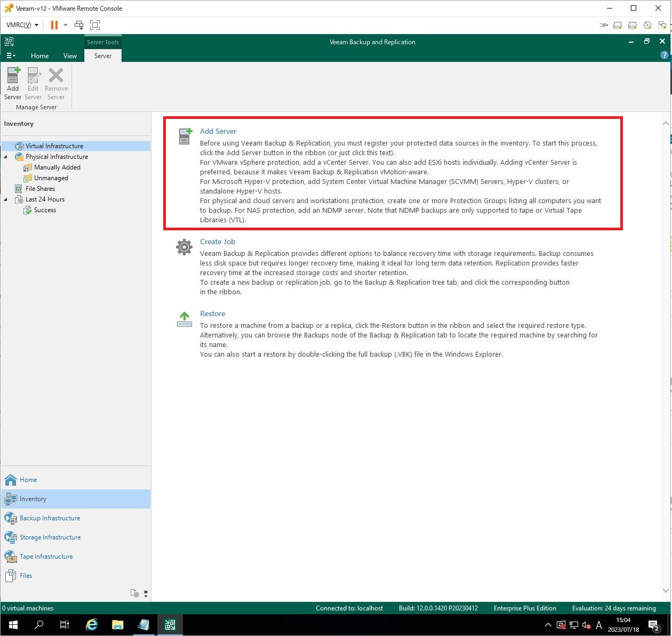Image resolution: width=672 pixels, height=636 pixels.
Task: Open the notification center icon
Action: pyautogui.click(x=654, y=625)
